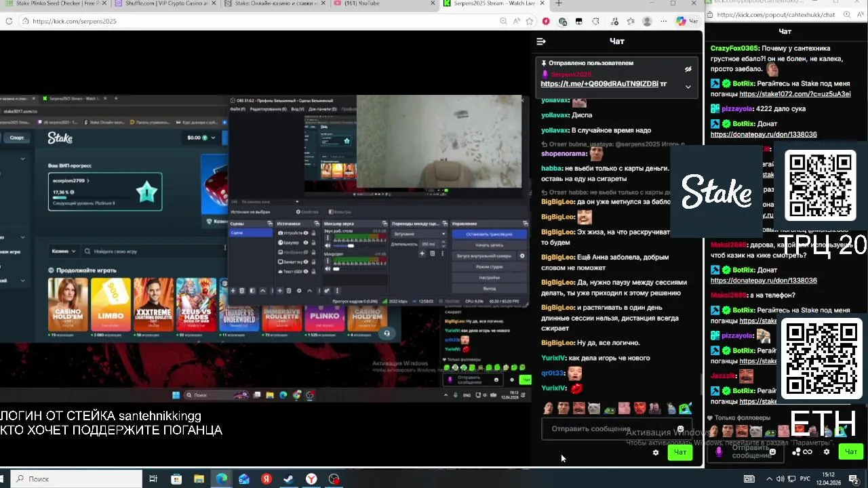
Task: Toggle the read aloud icon in the address bar
Action: [517, 21]
